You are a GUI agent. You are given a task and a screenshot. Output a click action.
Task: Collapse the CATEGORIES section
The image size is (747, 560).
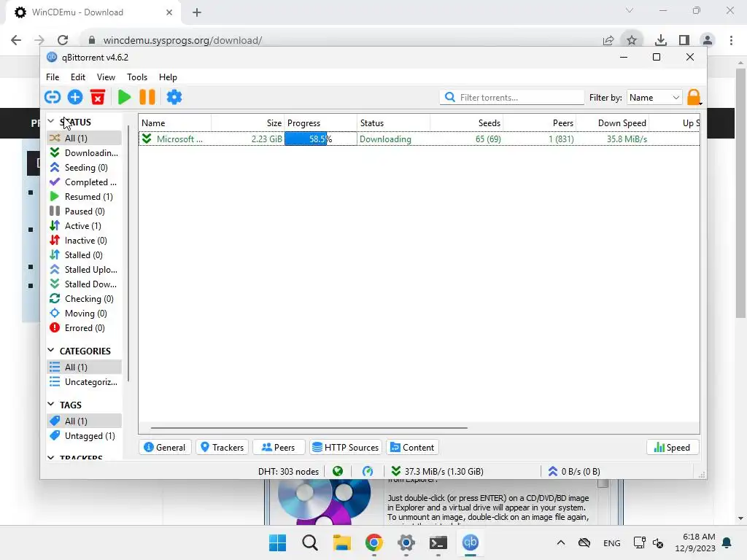51,351
